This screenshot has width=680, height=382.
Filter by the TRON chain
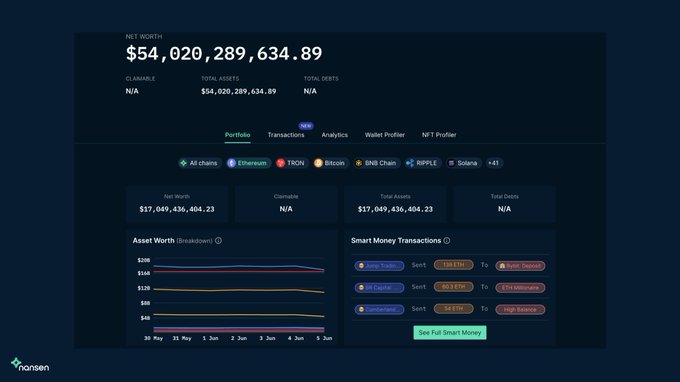(x=291, y=163)
